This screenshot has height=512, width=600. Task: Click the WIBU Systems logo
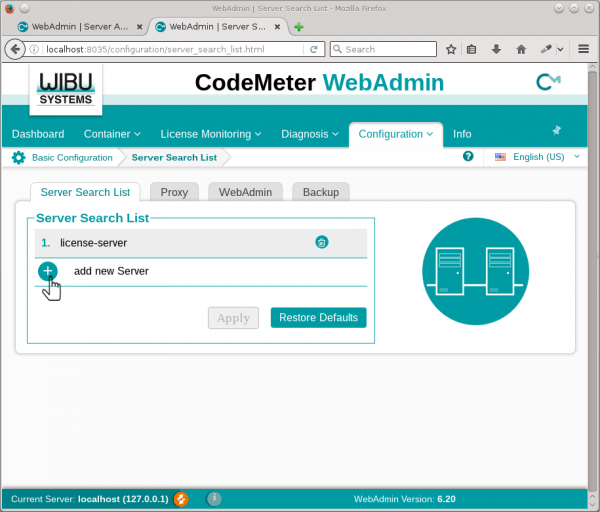tap(66, 90)
